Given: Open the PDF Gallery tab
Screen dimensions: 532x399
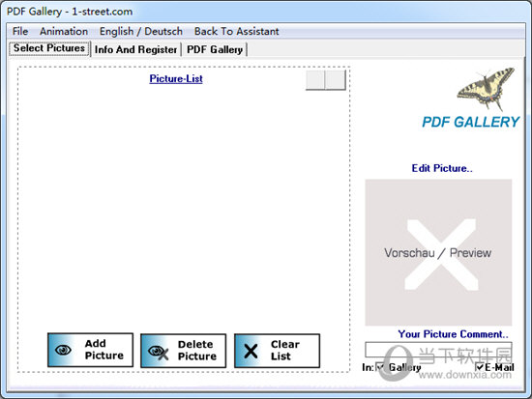Looking at the screenshot, I should click(x=215, y=49).
